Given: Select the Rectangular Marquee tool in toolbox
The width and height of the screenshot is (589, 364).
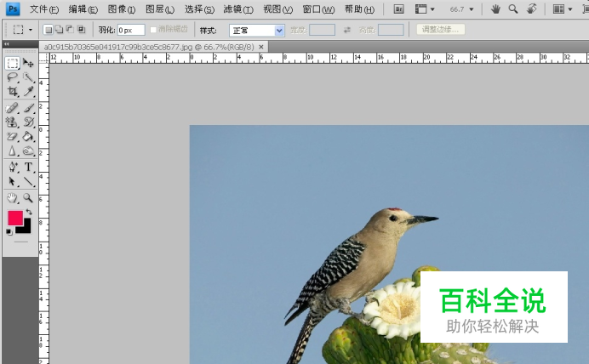Looking at the screenshot, I should (12, 63).
